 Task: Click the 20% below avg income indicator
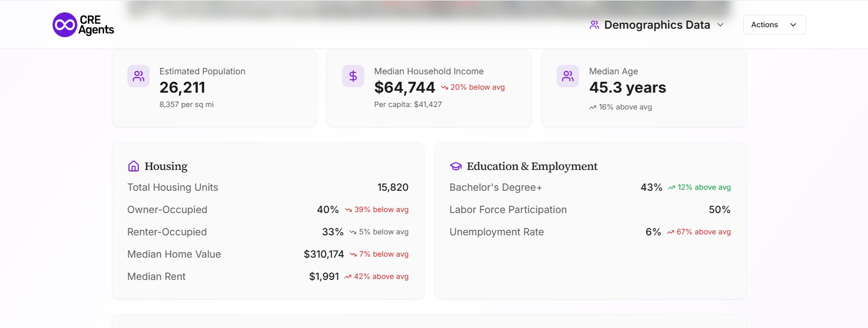tap(473, 87)
